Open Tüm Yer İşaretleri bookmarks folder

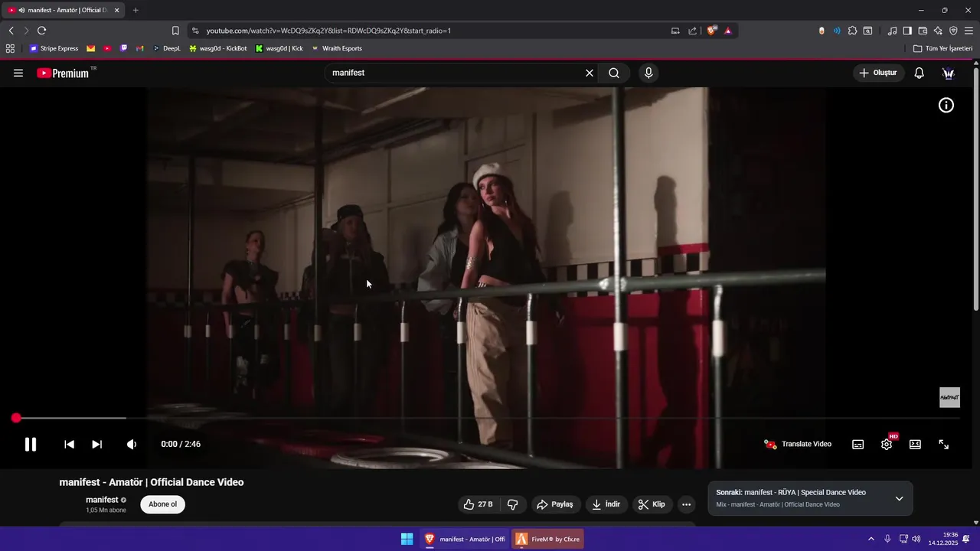click(x=943, y=48)
